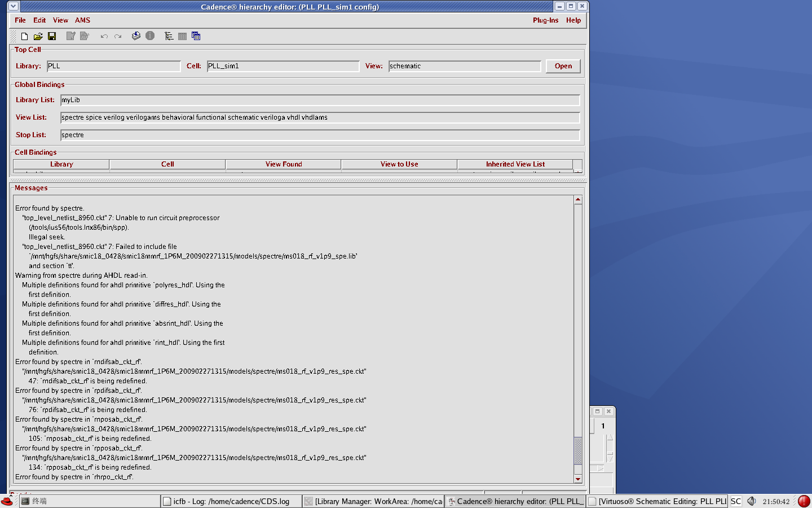The height and width of the screenshot is (508, 812).
Task: Click the View field containing schematic
Action: point(465,66)
